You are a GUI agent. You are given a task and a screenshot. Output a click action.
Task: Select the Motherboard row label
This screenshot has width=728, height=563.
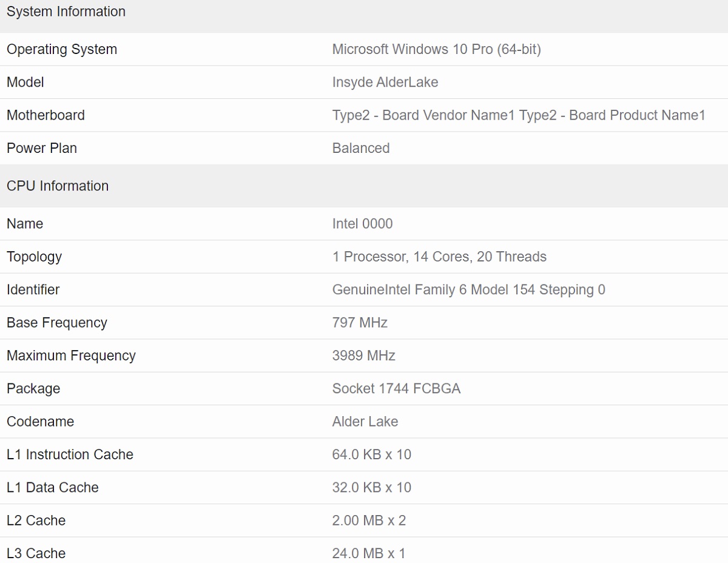click(x=45, y=115)
